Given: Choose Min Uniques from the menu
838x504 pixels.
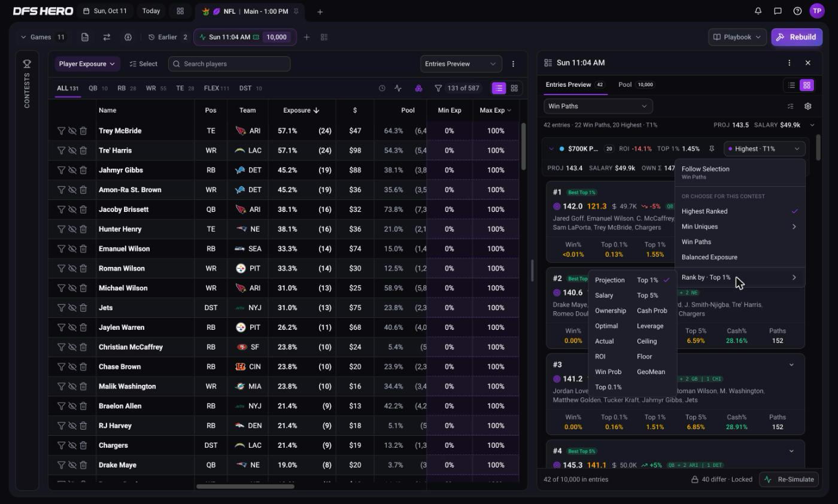Looking at the screenshot, I should pyautogui.click(x=740, y=227).
